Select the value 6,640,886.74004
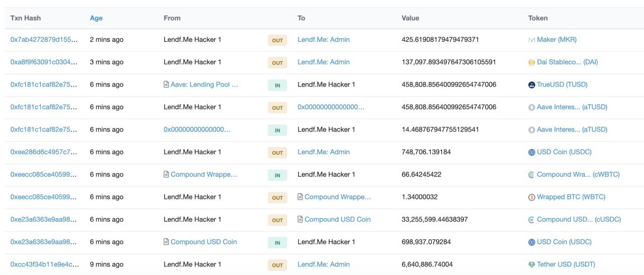This screenshot has width=644, height=275. point(427,264)
